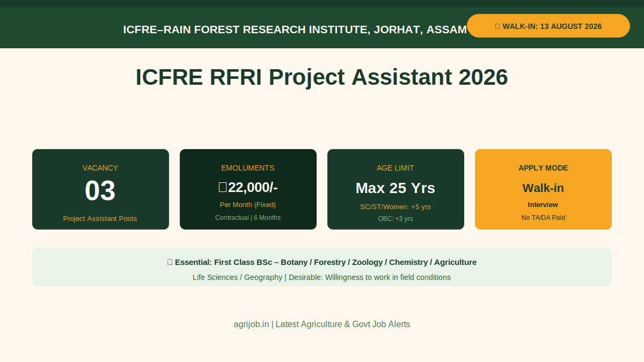Click the SC/ST/Women: +5 yrs text
This screenshot has height=362, width=644.
coord(396,207)
